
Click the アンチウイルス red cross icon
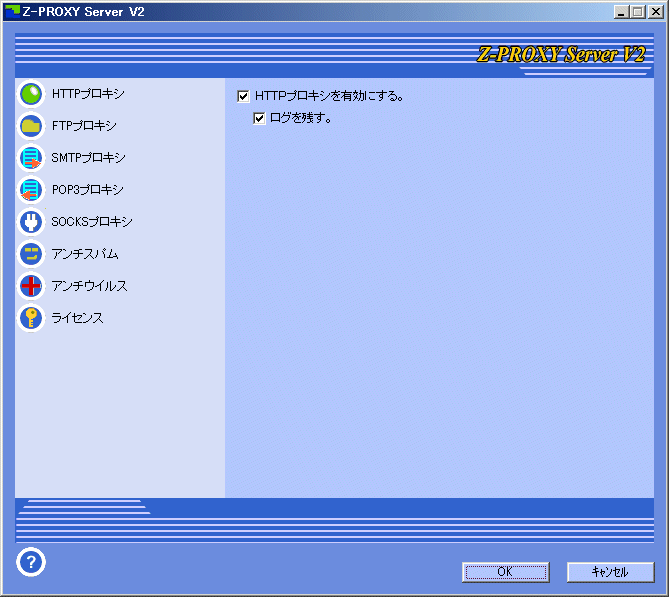31,286
